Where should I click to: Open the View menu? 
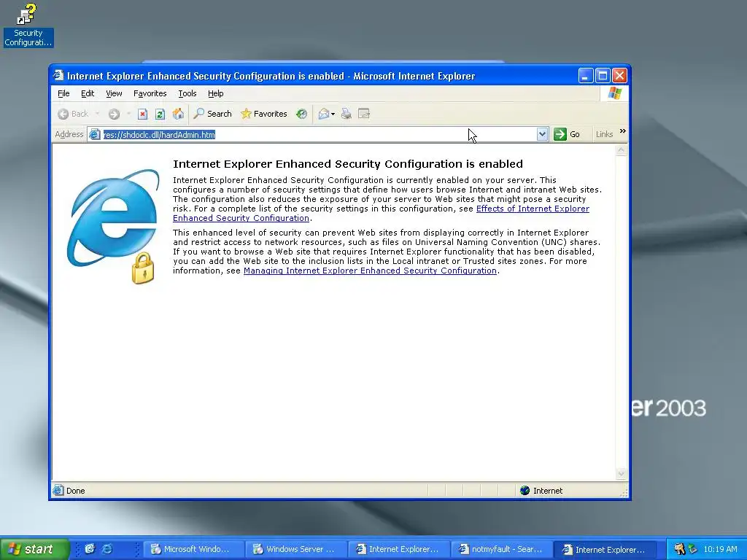pos(114,93)
